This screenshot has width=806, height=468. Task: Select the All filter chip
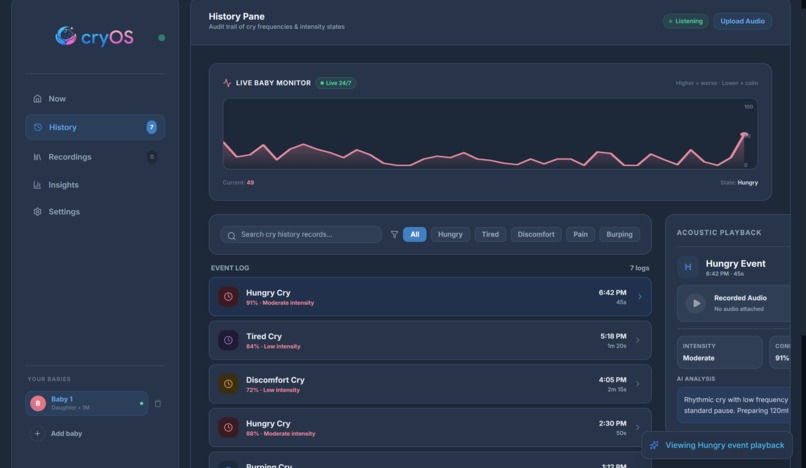(x=415, y=235)
